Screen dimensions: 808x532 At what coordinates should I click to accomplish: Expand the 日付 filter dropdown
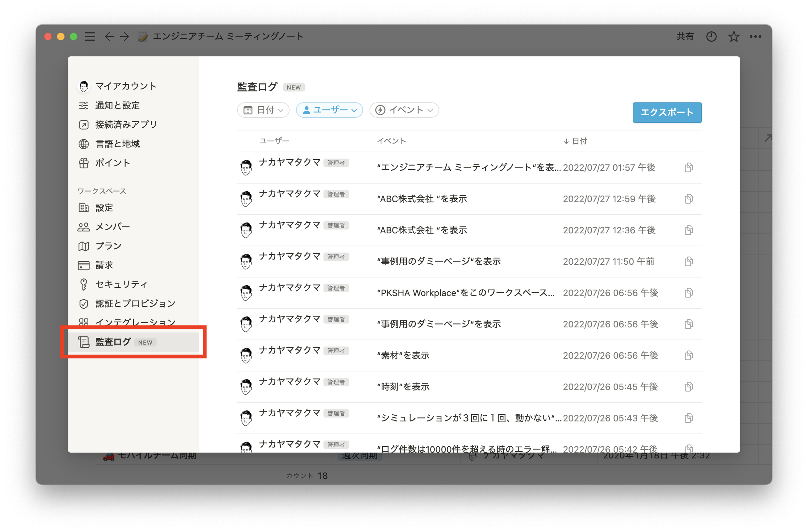263,110
